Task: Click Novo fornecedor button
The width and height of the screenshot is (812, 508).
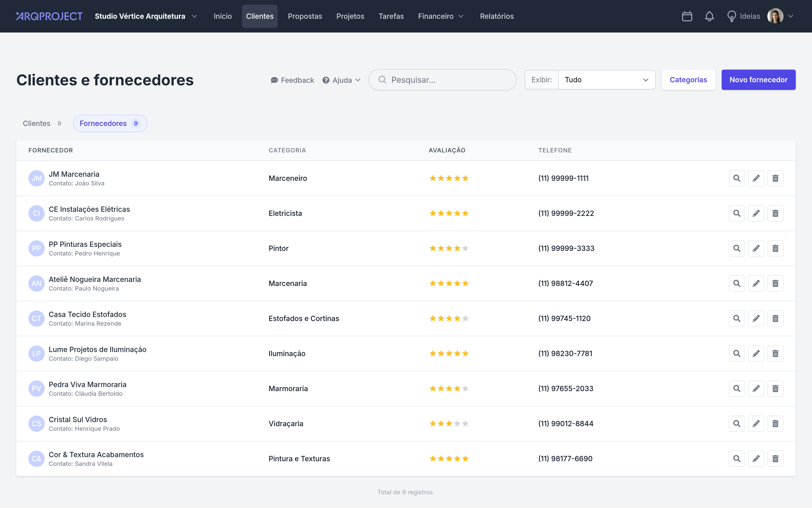Action: pos(758,80)
